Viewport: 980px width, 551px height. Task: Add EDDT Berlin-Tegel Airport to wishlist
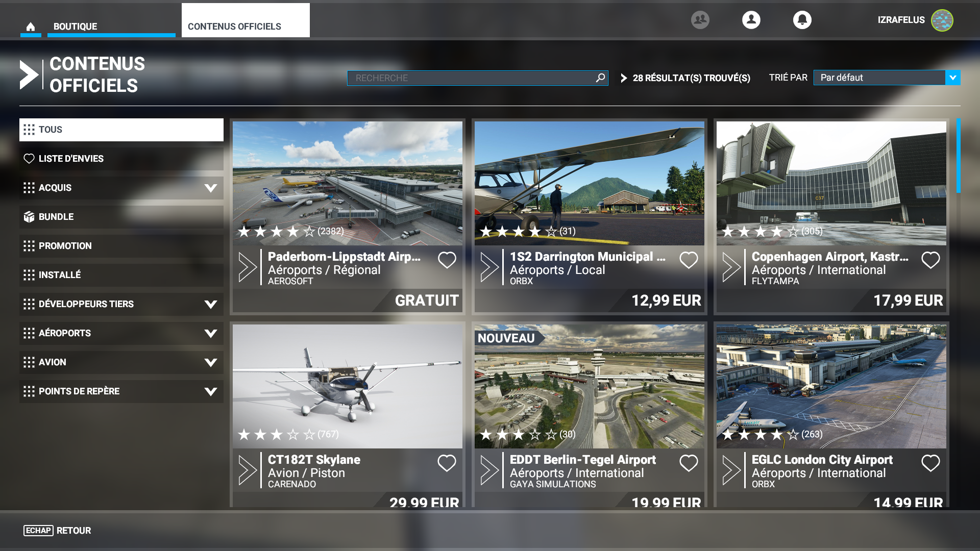689,463
